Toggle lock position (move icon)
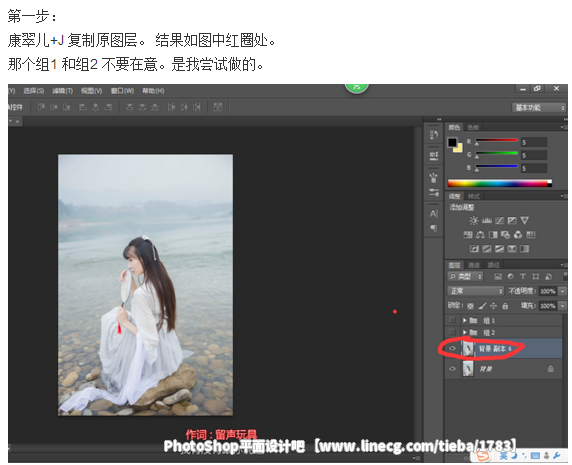The image size is (572, 465). click(x=494, y=306)
